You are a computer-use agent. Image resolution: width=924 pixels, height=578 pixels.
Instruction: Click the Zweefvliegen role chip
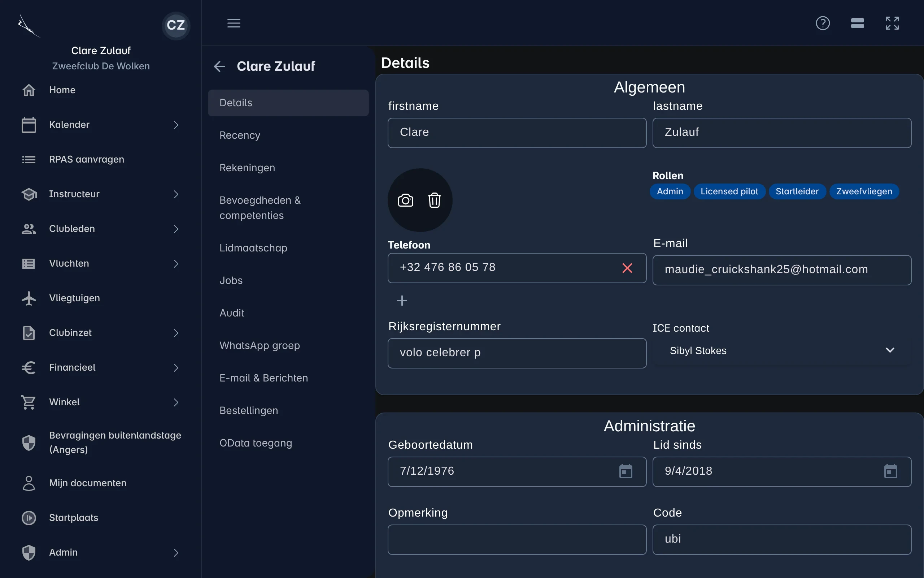tap(864, 191)
